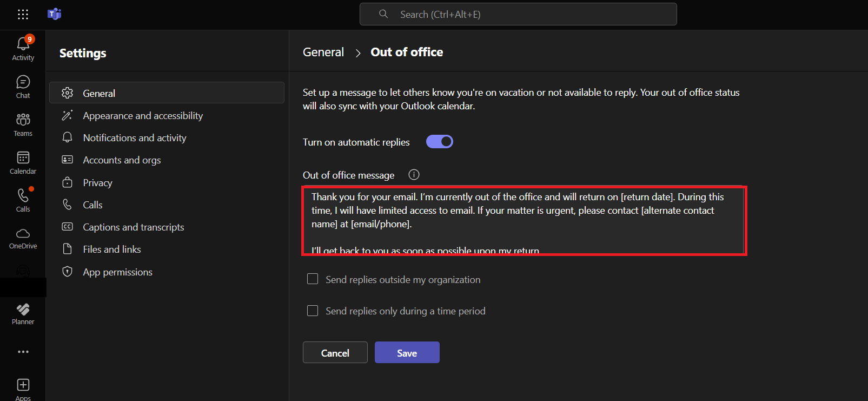Viewport: 868px width, 401px height.
Task: Open Calendar from the left rail
Action: click(x=23, y=162)
